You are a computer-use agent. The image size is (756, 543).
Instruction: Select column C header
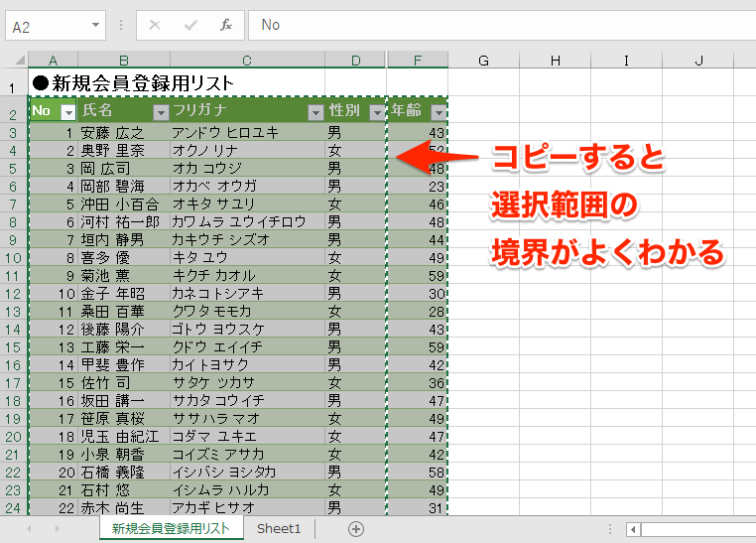click(247, 60)
